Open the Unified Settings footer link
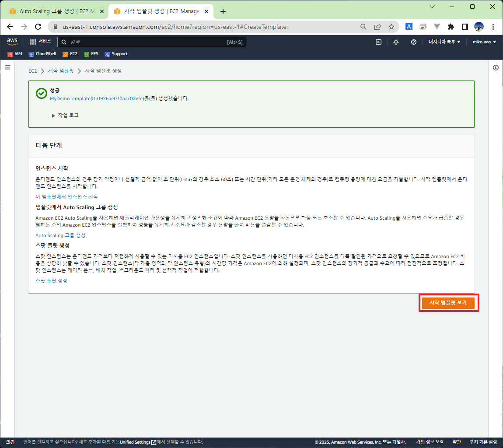Viewport: 503px width, 448px height. 138,442
